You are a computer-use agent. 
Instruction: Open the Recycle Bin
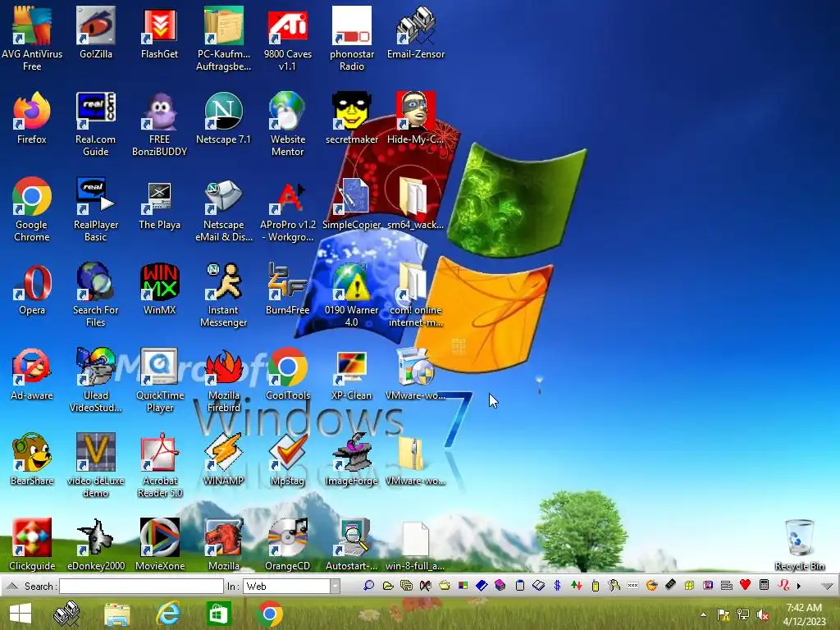(x=799, y=545)
